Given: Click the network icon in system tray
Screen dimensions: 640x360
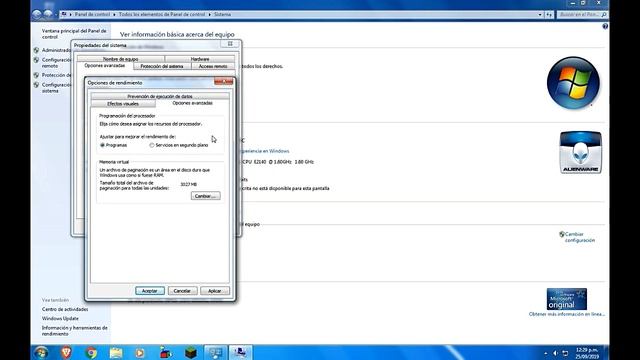Looking at the screenshot, I should 565,353.
